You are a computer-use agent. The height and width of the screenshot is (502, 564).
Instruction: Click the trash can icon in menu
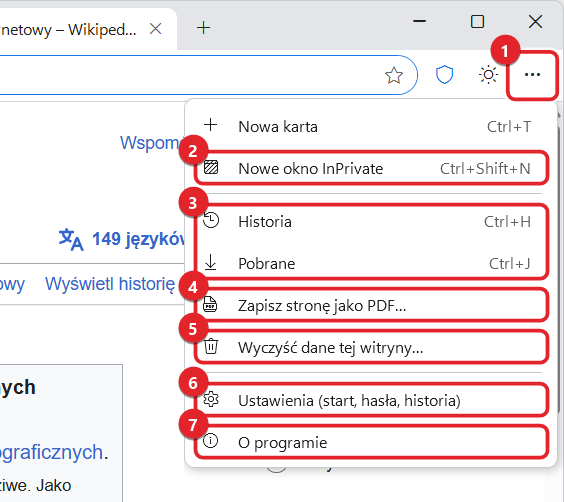click(211, 346)
